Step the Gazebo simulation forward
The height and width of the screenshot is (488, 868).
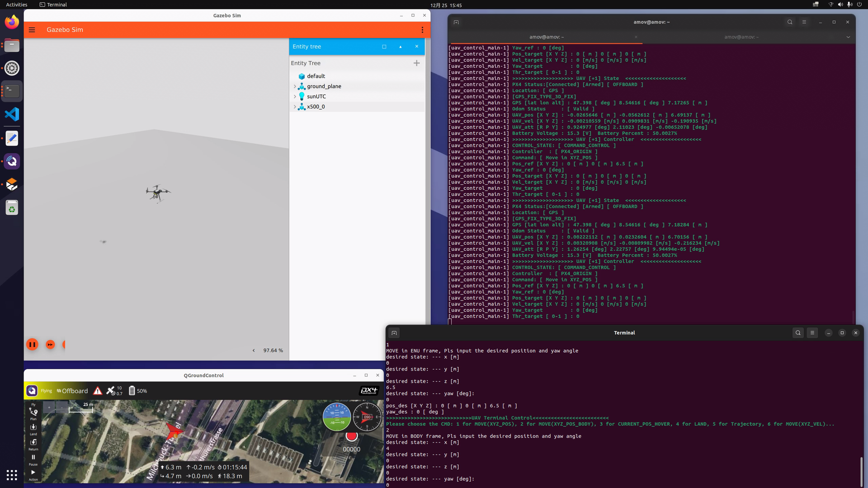(x=50, y=345)
